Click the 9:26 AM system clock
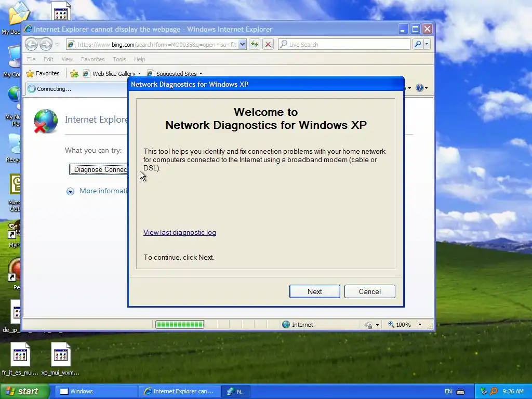Viewport: 532px width, 399px height. pos(513,391)
